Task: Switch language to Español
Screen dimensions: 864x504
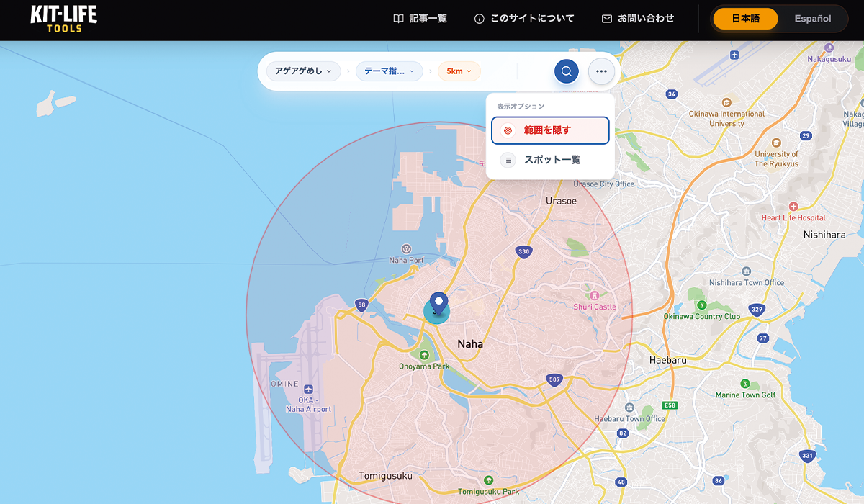Action: pyautogui.click(x=812, y=19)
